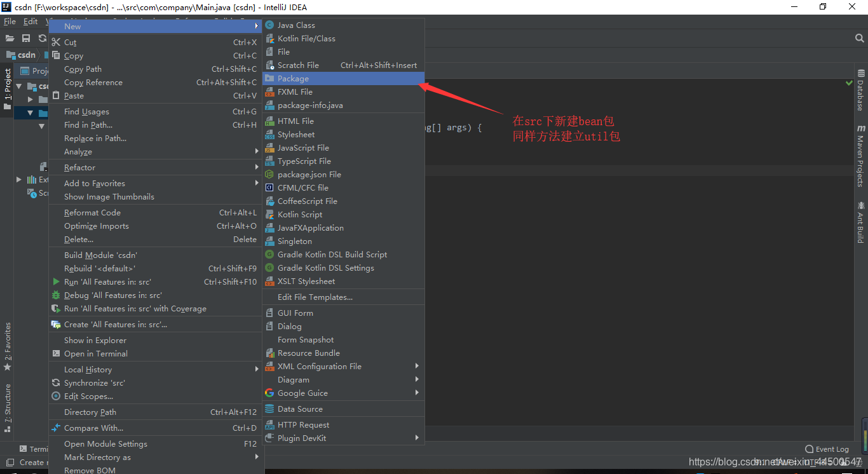Screen dimensions: 868x474
Task: Create a new Scratch File
Action: pyautogui.click(x=344, y=65)
